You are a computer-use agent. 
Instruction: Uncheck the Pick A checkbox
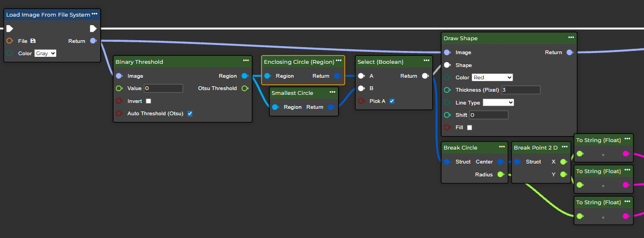[392, 101]
